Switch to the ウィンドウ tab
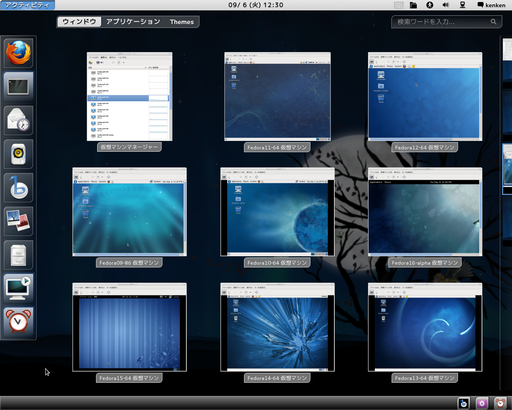The height and width of the screenshot is (410, 512). (x=79, y=22)
